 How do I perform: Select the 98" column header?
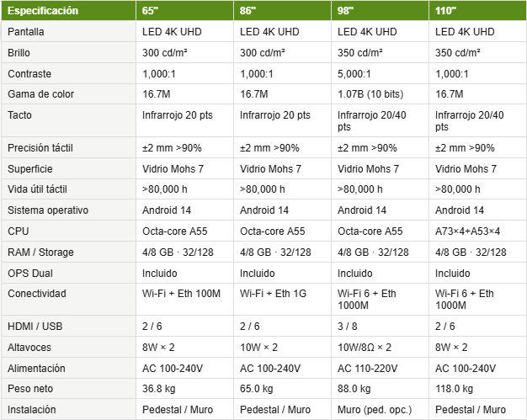(x=381, y=11)
